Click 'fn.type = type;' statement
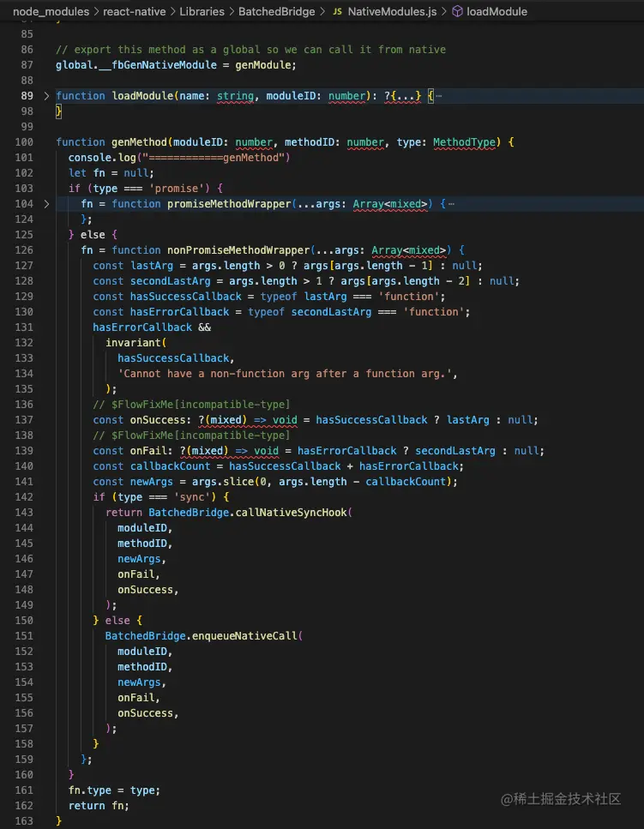Screen dimensions: 644x829 point(114,790)
